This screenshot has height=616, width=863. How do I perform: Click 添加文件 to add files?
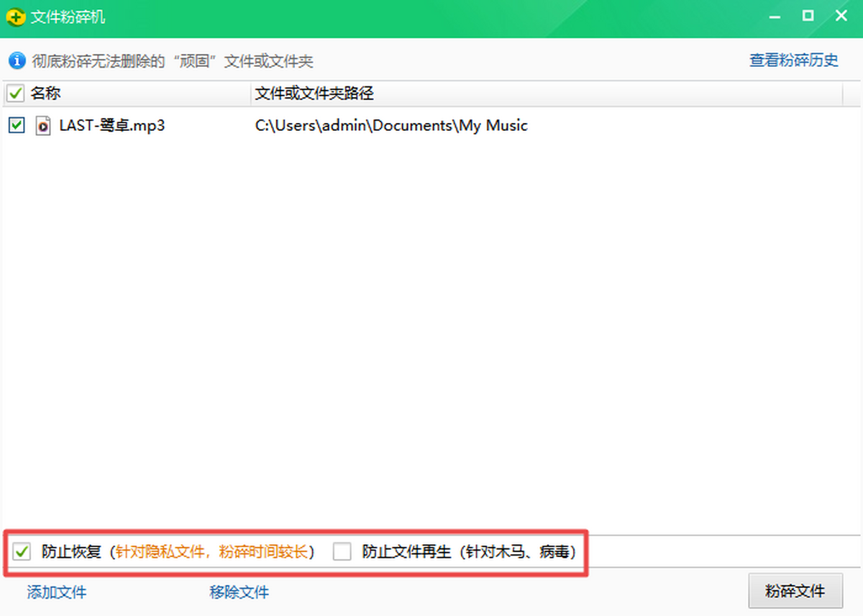55,592
